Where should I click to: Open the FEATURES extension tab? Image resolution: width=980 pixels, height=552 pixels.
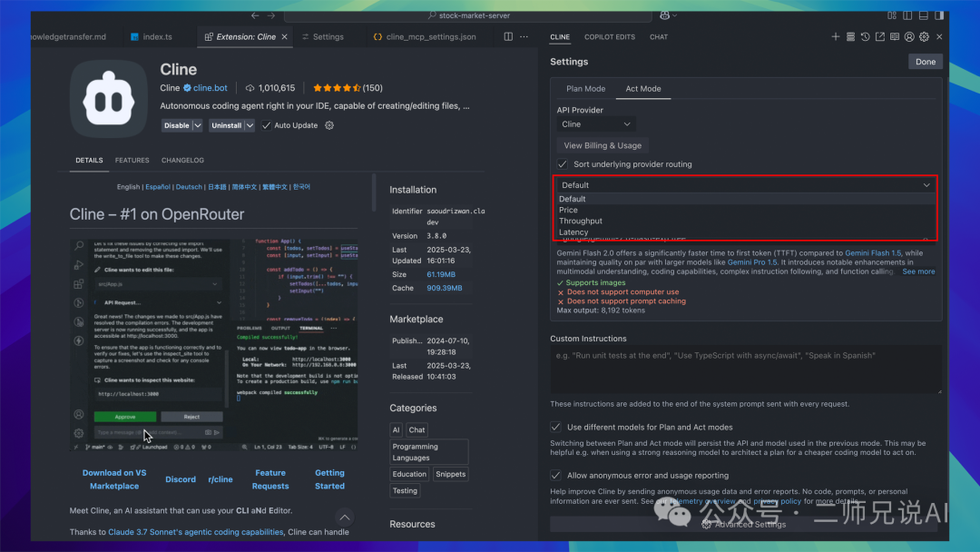pyautogui.click(x=132, y=161)
